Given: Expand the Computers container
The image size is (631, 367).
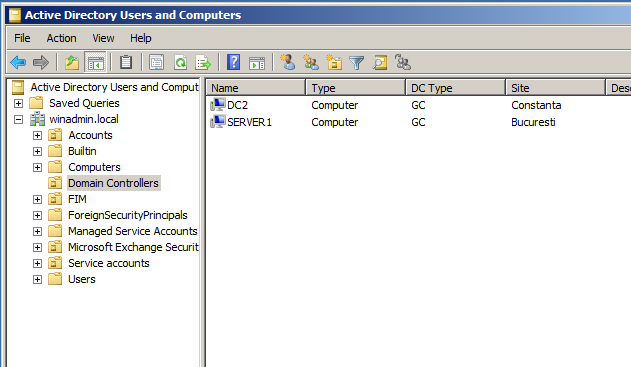Looking at the screenshot, I should coord(37,167).
